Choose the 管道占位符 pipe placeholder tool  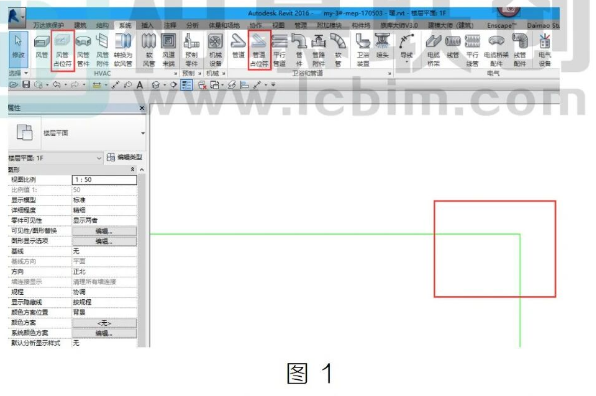click(x=259, y=50)
